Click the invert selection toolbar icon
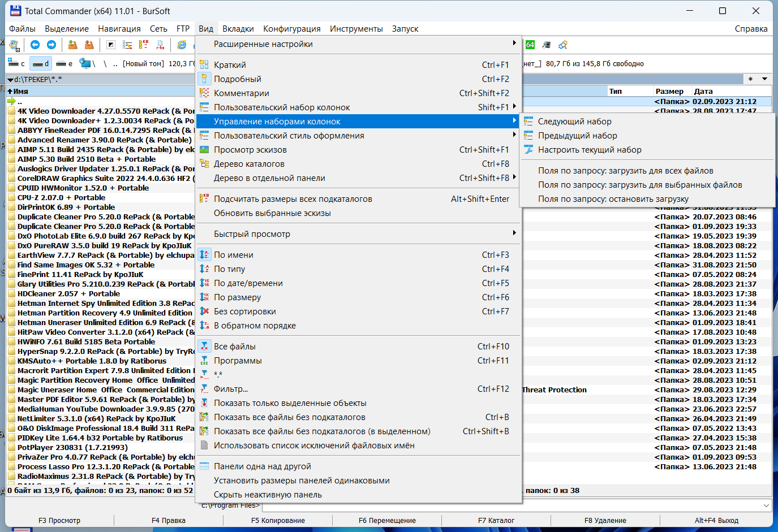Viewport: 778px width, 532px height. [111, 45]
